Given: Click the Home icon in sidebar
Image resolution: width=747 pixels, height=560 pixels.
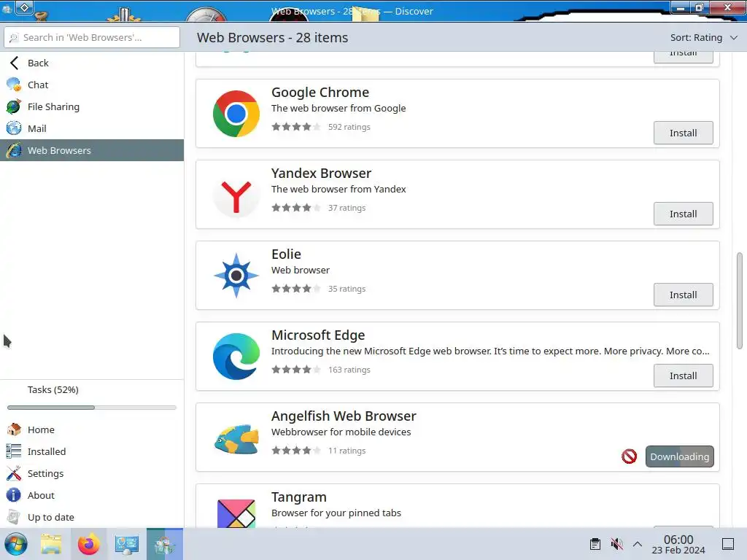Looking at the screenshot, I should (14, 429).
